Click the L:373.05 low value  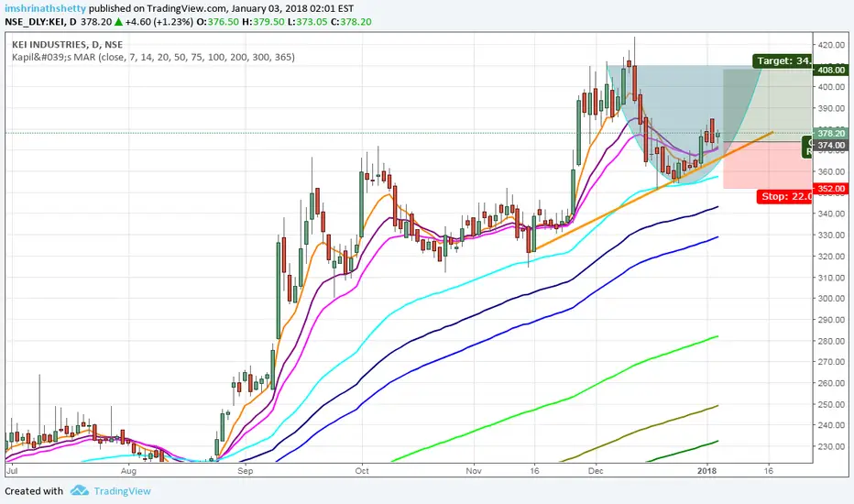point(307,22)
